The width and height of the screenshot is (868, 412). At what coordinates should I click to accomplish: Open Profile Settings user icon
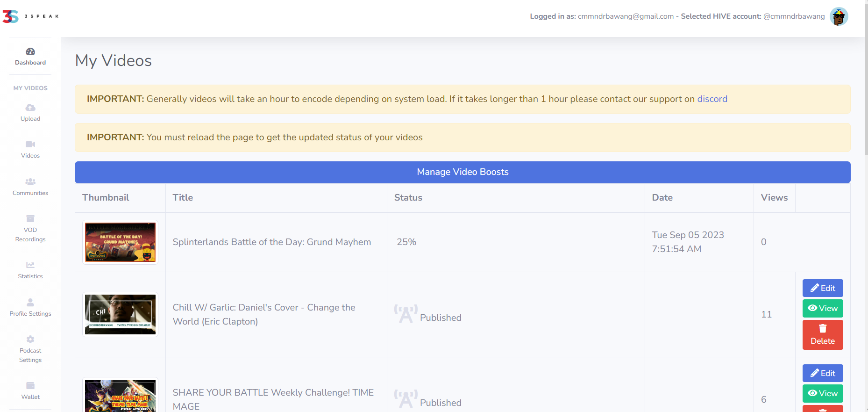coord(30,302)
